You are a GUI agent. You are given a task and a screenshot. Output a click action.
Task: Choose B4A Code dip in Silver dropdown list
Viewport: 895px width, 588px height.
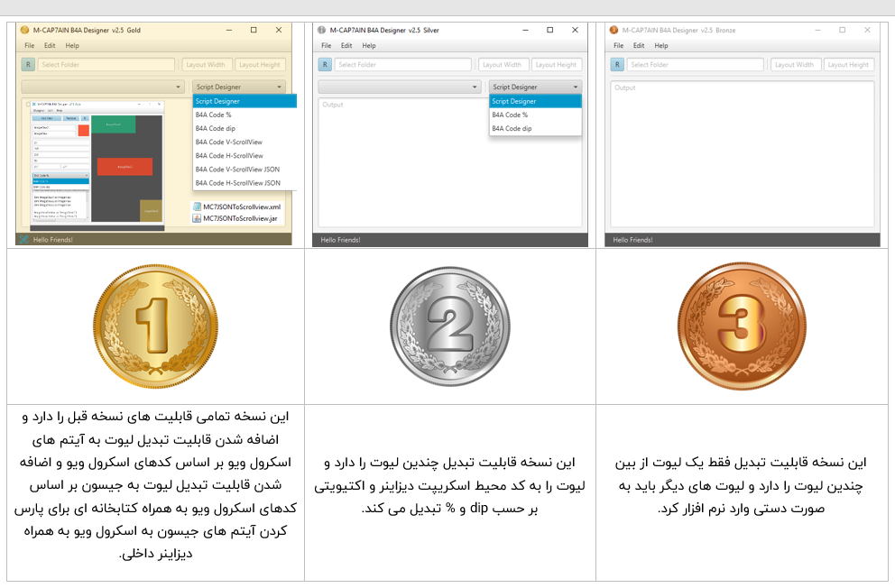512,129
